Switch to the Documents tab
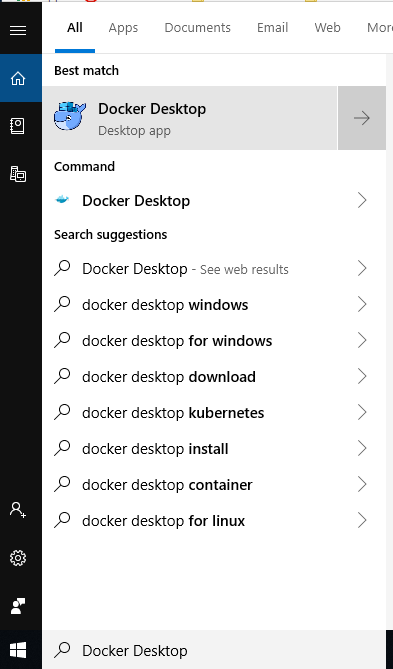393x669 pixels. click(x=198, y=28)
